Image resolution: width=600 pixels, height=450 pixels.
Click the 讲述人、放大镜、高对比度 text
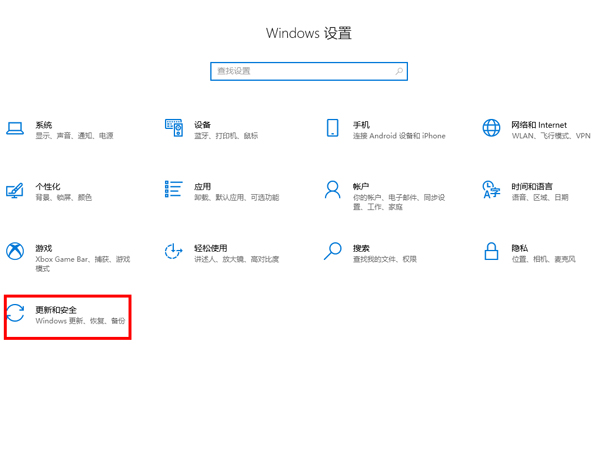[x=236, y=259]
